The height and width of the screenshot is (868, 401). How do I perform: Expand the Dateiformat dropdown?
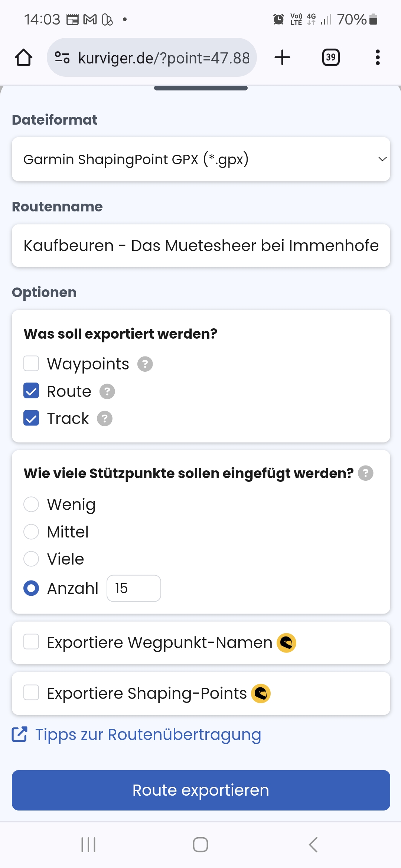click(x=201, y=160)
